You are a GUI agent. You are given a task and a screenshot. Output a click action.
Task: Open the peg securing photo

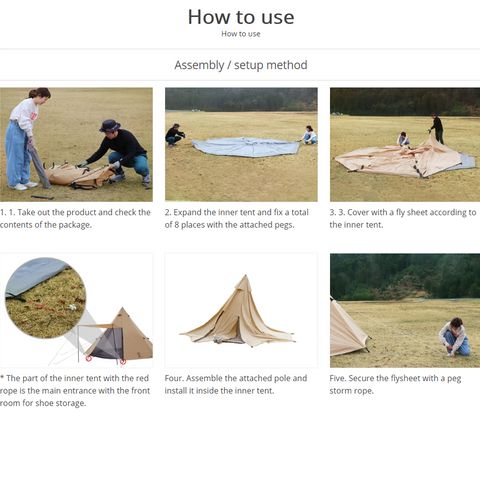[405, 310]
